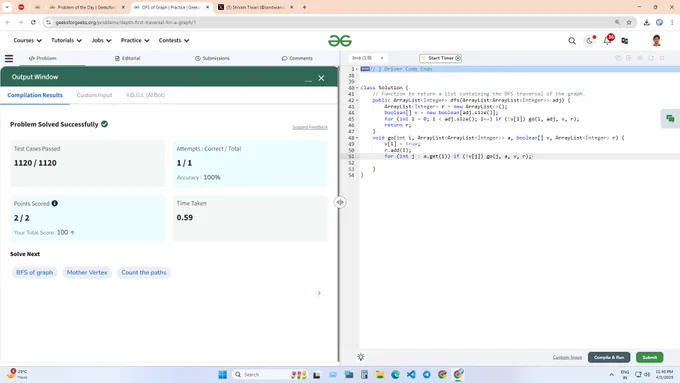
Task: Open the notifications bell
Action: tap(607, 41)
